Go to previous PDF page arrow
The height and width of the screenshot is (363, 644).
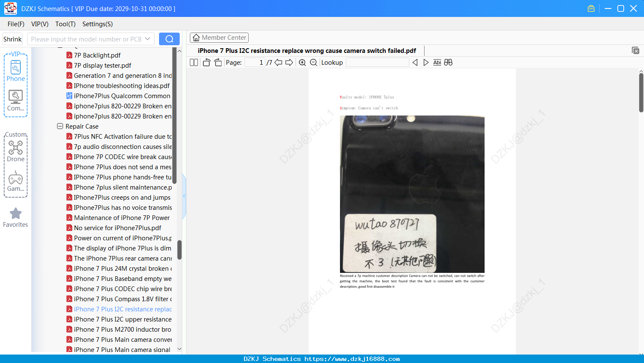278,63
